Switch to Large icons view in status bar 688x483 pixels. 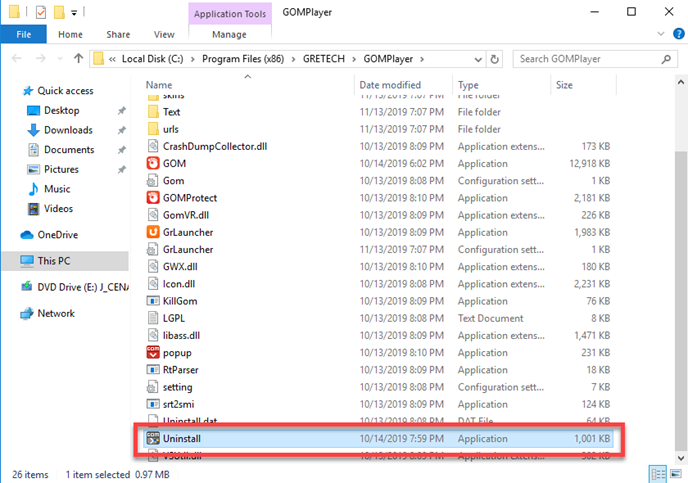[x=676, y=474]
